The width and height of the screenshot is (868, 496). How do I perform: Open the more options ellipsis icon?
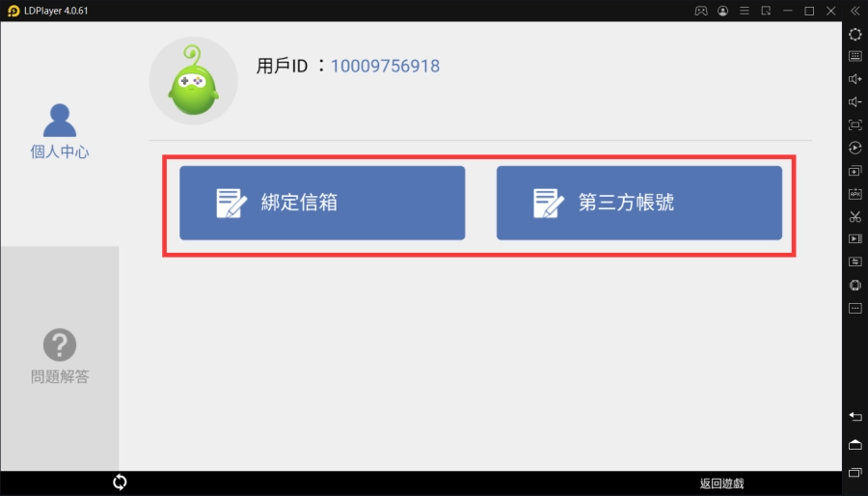pos(854,308)
